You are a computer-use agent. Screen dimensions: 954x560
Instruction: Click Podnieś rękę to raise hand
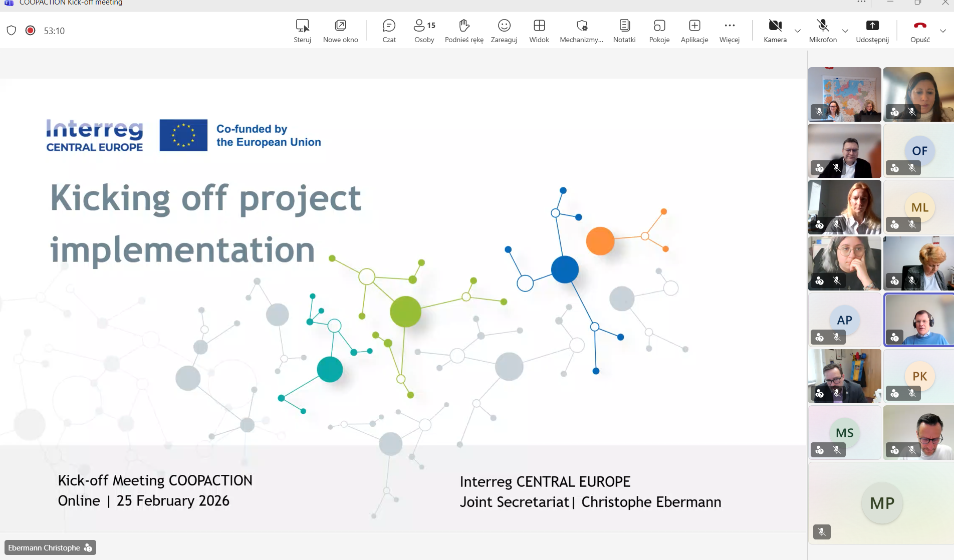464,31
